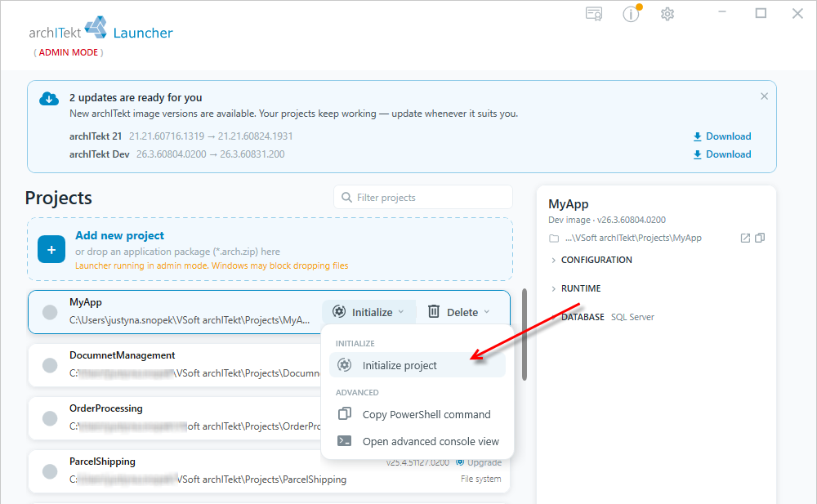Open MyApp folder in external window icon
Image resolution: width=817 pixels, height=504 pixels.
click(x=745, y=238)
